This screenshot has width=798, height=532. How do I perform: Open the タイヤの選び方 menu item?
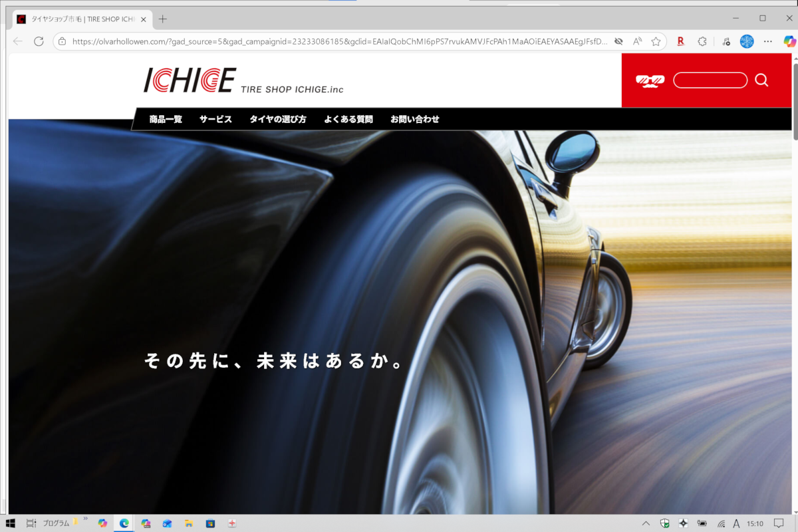point(278,120)
